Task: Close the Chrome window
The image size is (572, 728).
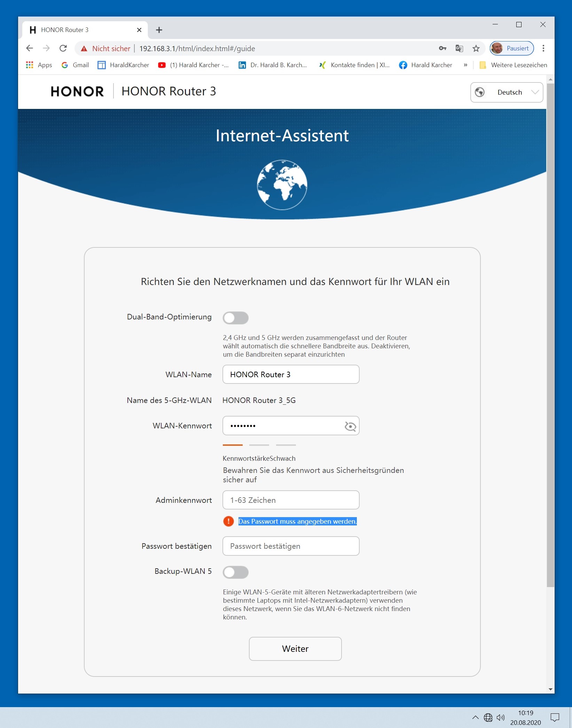Action: click(x=543, y=24)
